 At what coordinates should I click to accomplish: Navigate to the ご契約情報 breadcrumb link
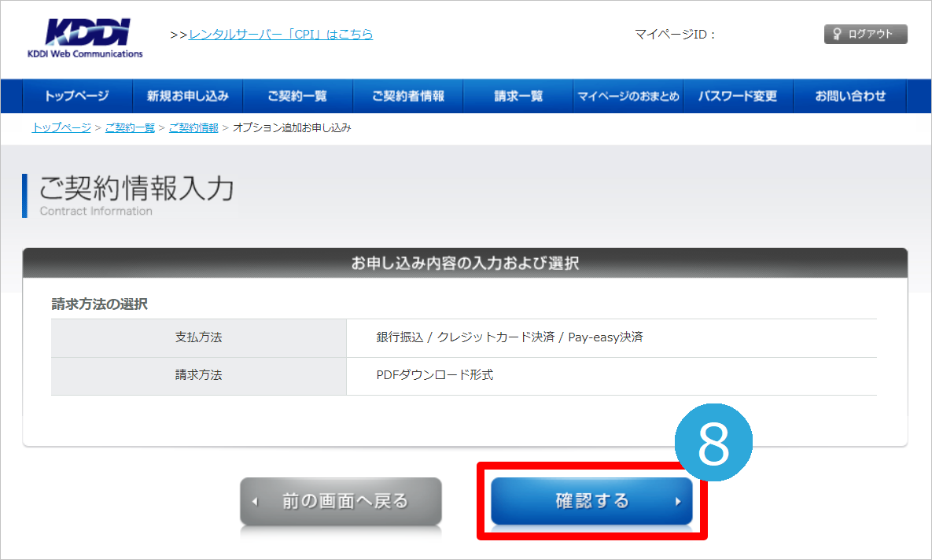point(193,127)
